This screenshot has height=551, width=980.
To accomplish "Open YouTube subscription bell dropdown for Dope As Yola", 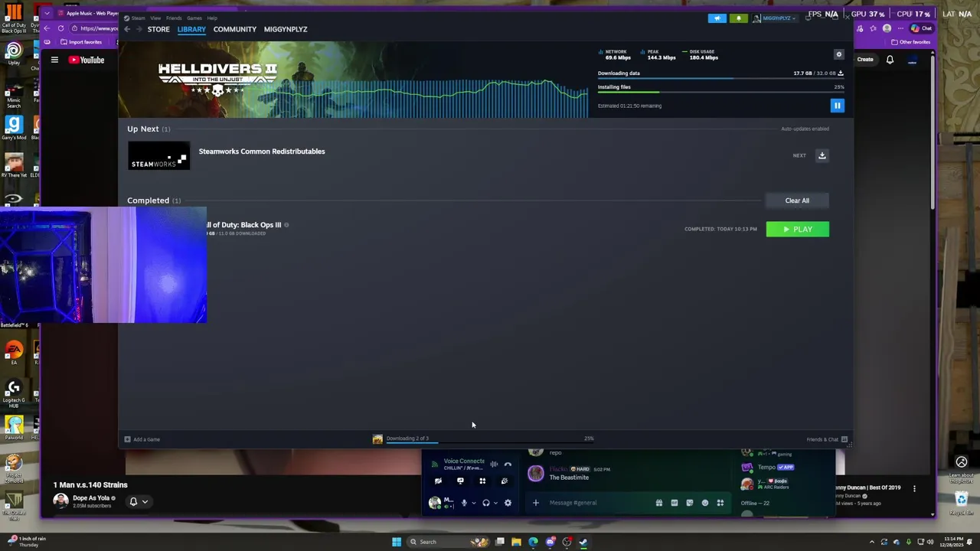I will pos(139,502).
